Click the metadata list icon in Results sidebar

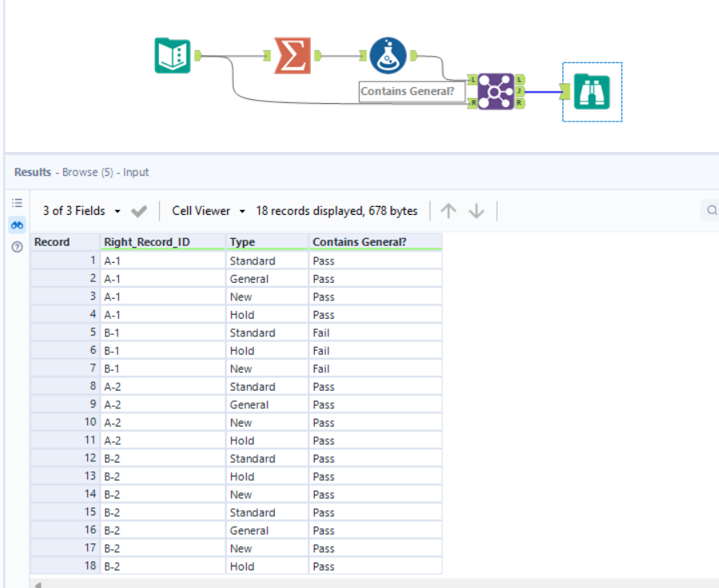17,202
